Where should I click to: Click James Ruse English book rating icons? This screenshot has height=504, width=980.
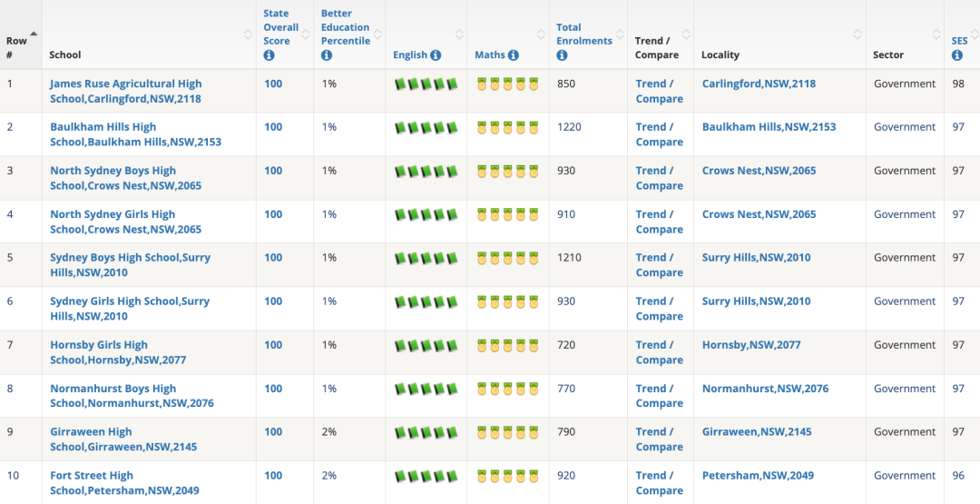(x=426, y=84)
